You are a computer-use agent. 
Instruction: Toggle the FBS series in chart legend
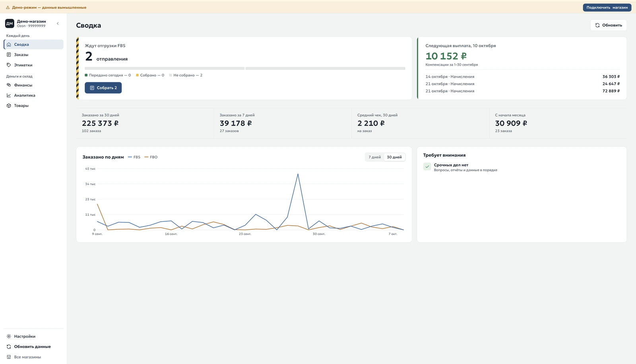pos(134,157)
